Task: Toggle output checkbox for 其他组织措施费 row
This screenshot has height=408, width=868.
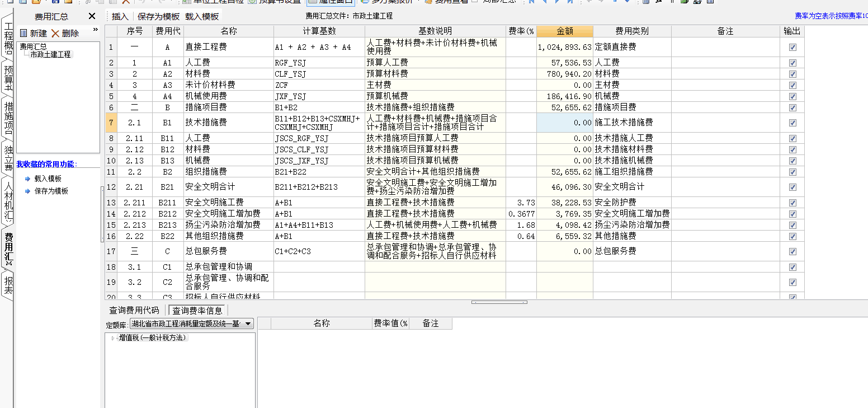Action: tap(792, 236)
